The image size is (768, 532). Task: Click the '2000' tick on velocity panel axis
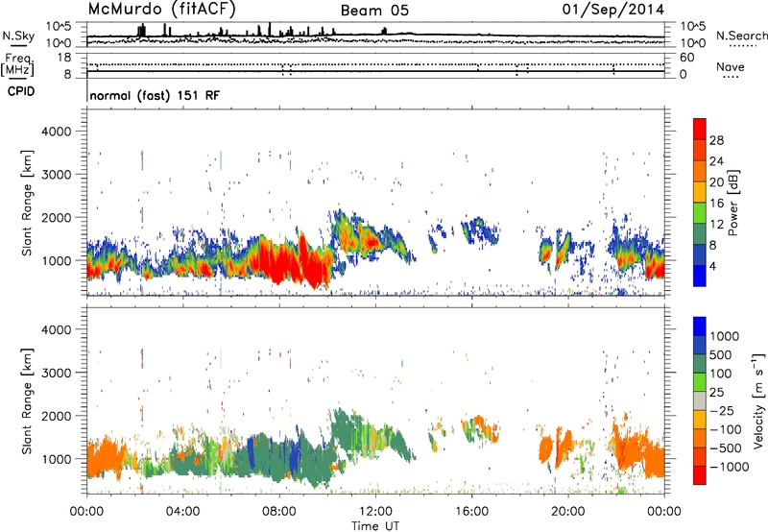56,416
